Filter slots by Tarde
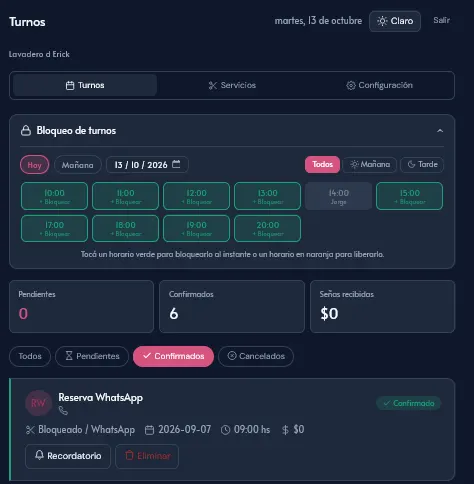 (422, 165)
